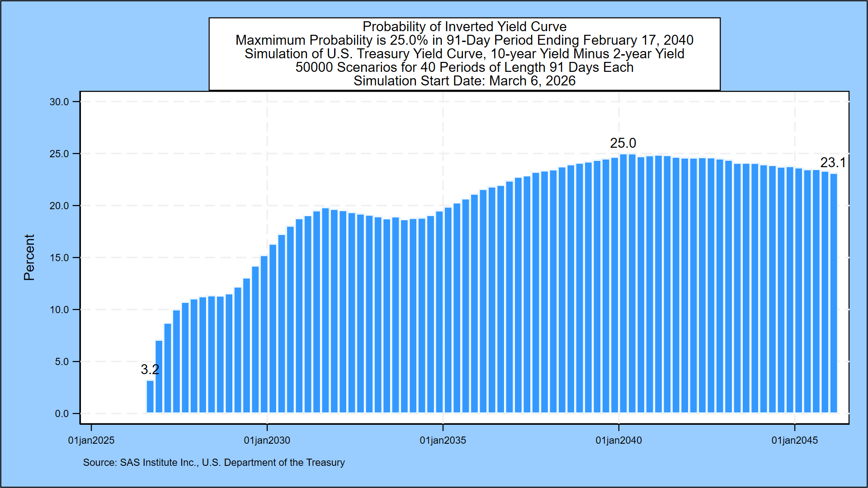Click the Source SAS Institute footnote text

click(x=214, y=463)
